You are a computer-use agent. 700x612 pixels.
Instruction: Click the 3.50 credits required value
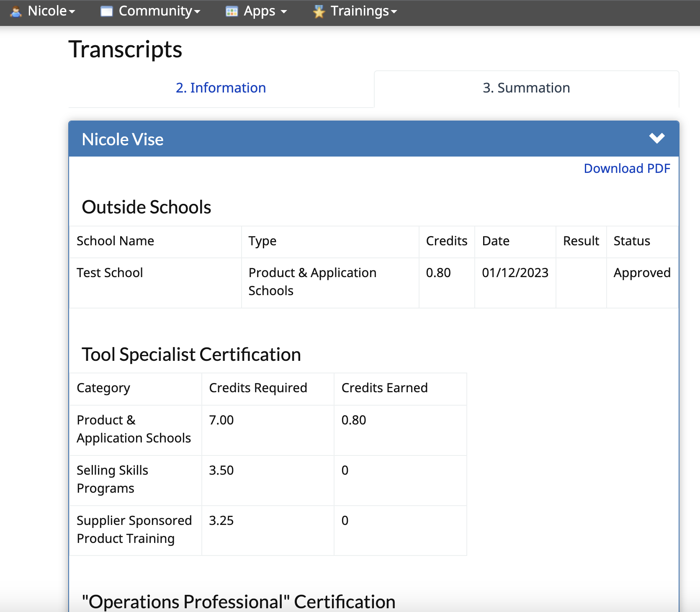[x=221, y=471]
